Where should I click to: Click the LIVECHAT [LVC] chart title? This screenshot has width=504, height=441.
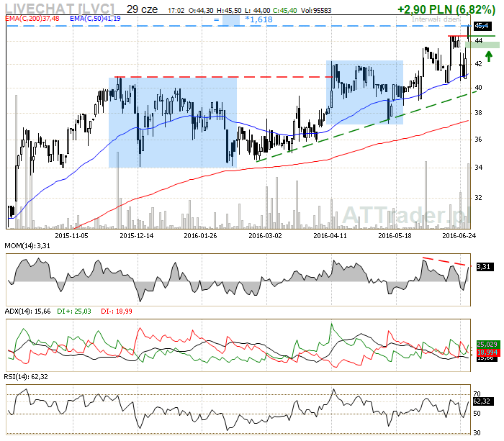pyautogui.click(x=60, y=9)
